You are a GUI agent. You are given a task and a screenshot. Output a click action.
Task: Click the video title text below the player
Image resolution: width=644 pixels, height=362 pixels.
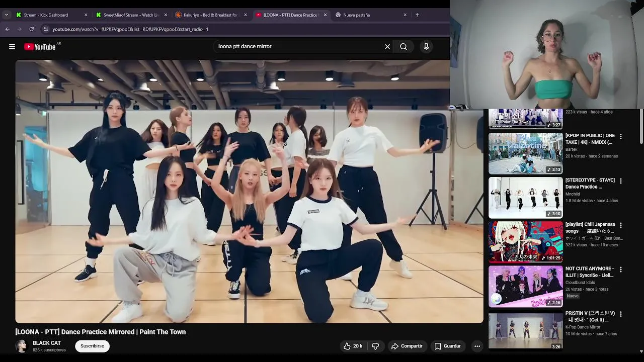click(x=101, y=332)
